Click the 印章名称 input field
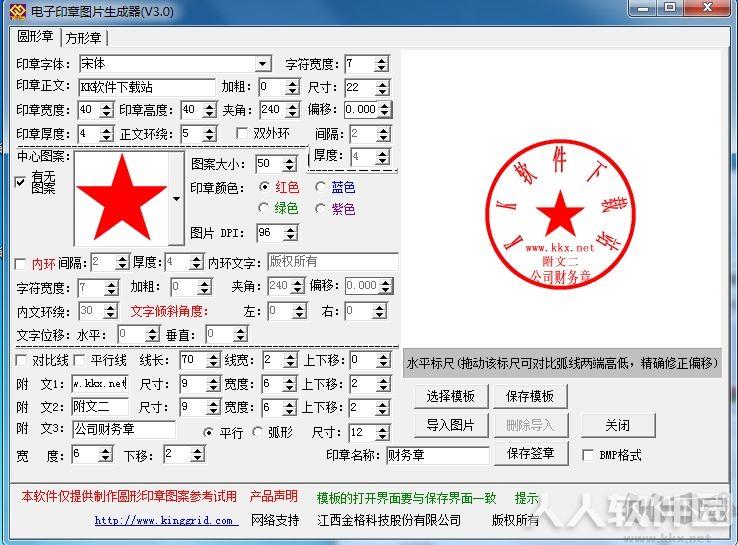The image size is (738, 545). (438, 455)
